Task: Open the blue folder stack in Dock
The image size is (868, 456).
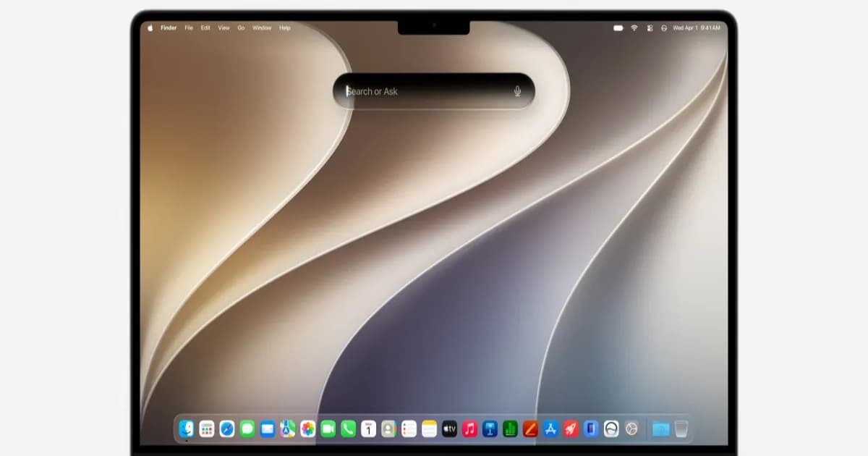Action: pos(660,428)
